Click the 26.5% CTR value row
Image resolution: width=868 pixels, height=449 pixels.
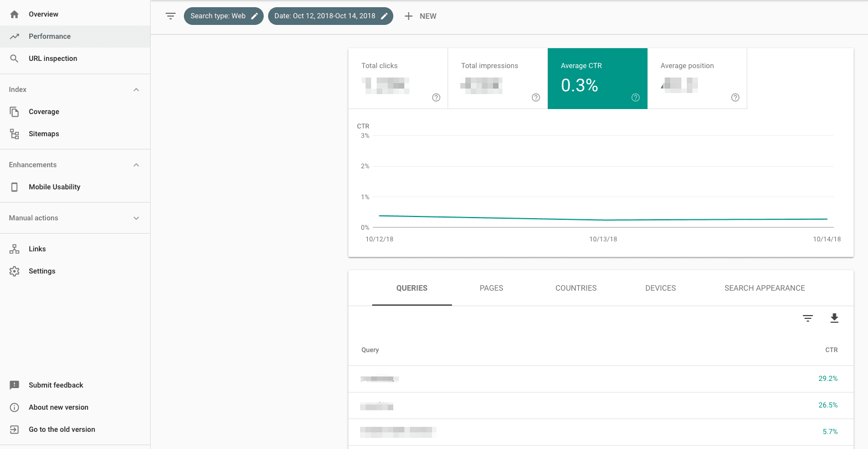point(601,405)
